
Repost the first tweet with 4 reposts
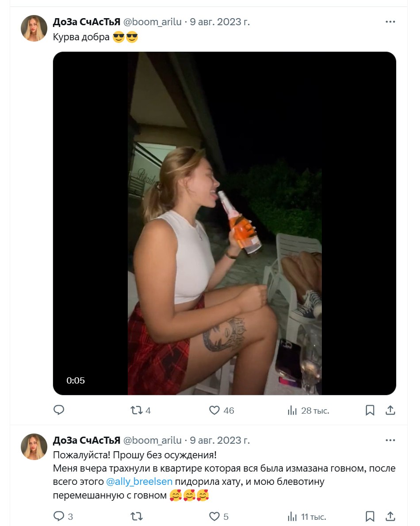[x=137, y=411]
